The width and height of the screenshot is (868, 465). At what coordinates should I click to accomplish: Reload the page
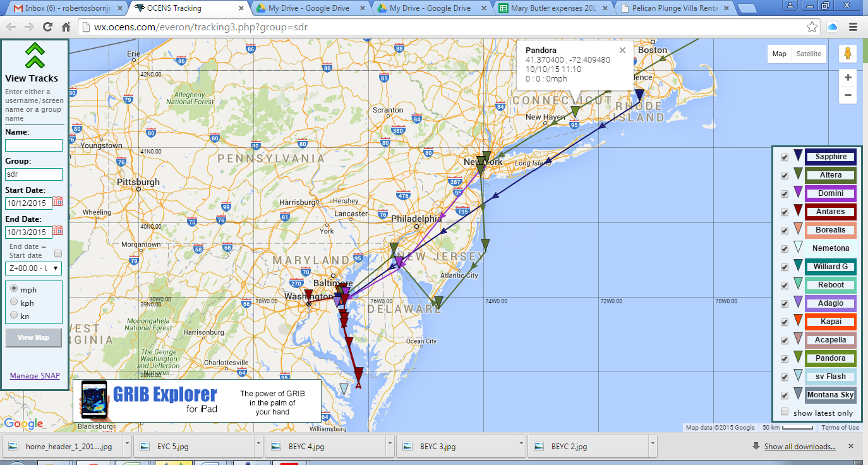click(47, 27)
